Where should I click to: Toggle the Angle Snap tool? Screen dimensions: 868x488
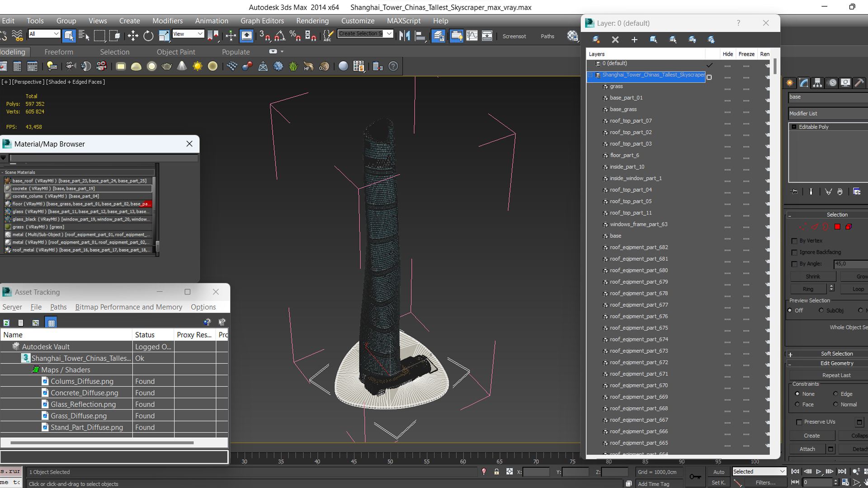tap(280, 36)
